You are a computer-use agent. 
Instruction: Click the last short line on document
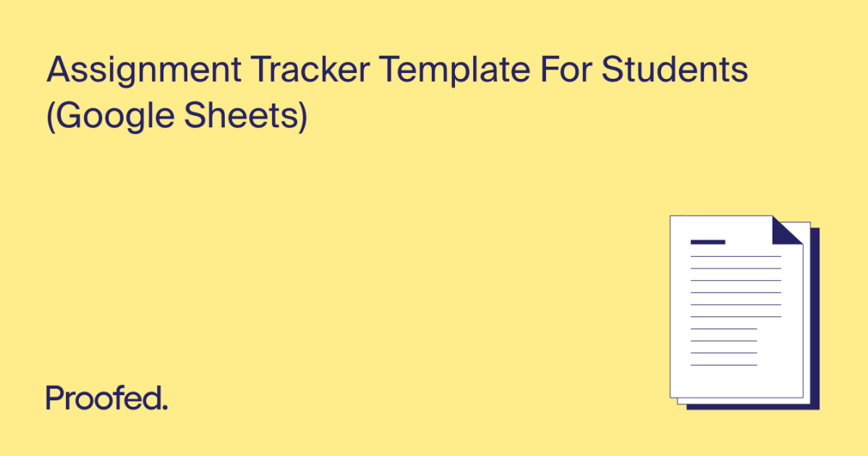(x=723, y=365)
